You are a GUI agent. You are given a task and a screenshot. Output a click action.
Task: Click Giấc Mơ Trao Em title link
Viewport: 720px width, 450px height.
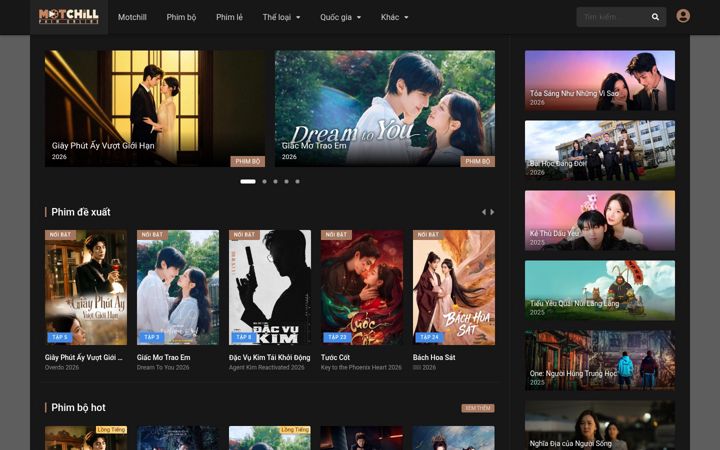(x=163, y=357)
